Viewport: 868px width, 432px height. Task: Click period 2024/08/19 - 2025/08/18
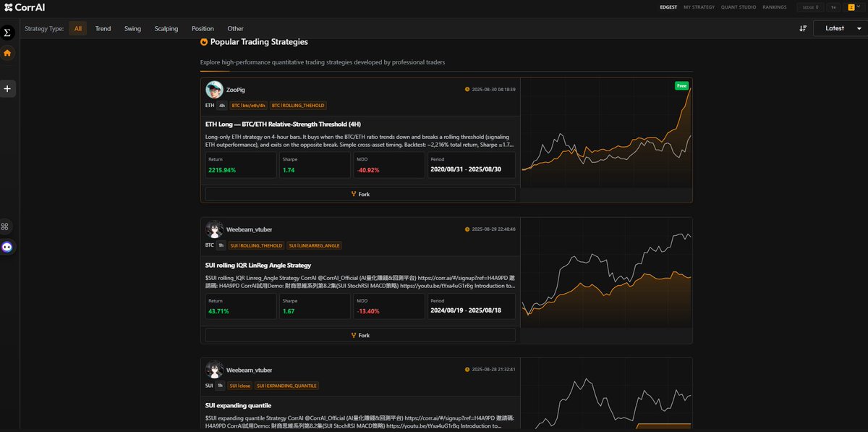coord(464,311)
